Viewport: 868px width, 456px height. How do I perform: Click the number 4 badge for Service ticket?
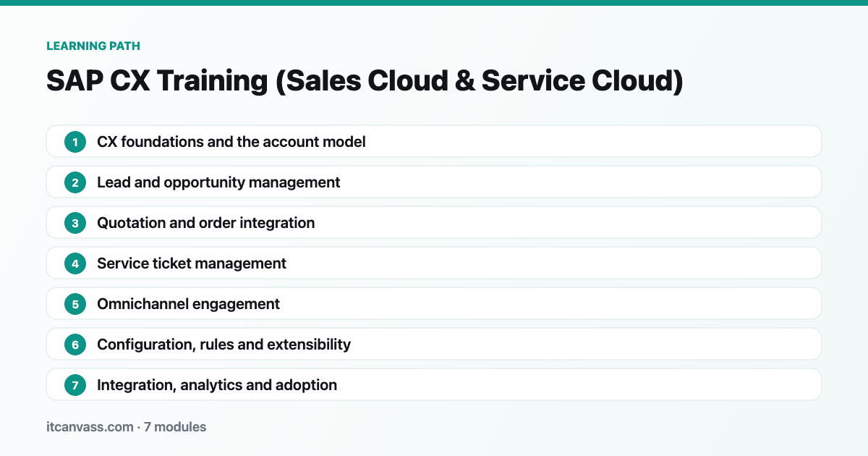pyautogui.click(x=75, y=263)
